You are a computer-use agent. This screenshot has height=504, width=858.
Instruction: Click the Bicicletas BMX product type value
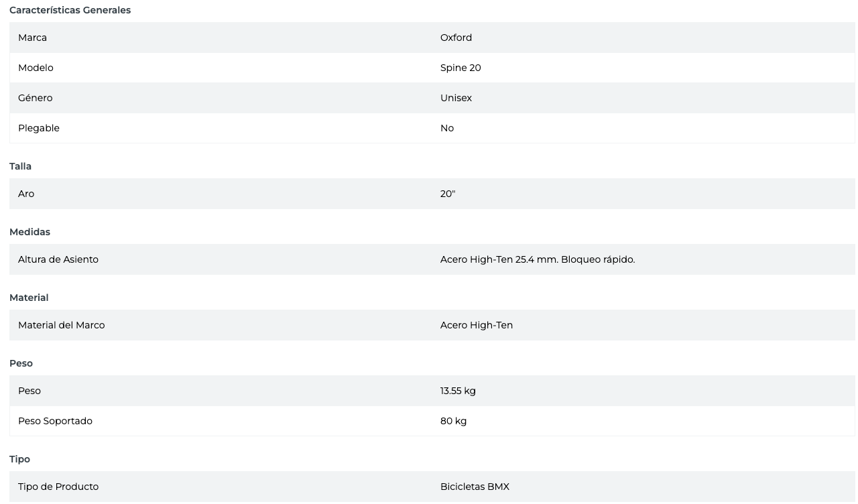pyautogui.click(x=475, y=487)
